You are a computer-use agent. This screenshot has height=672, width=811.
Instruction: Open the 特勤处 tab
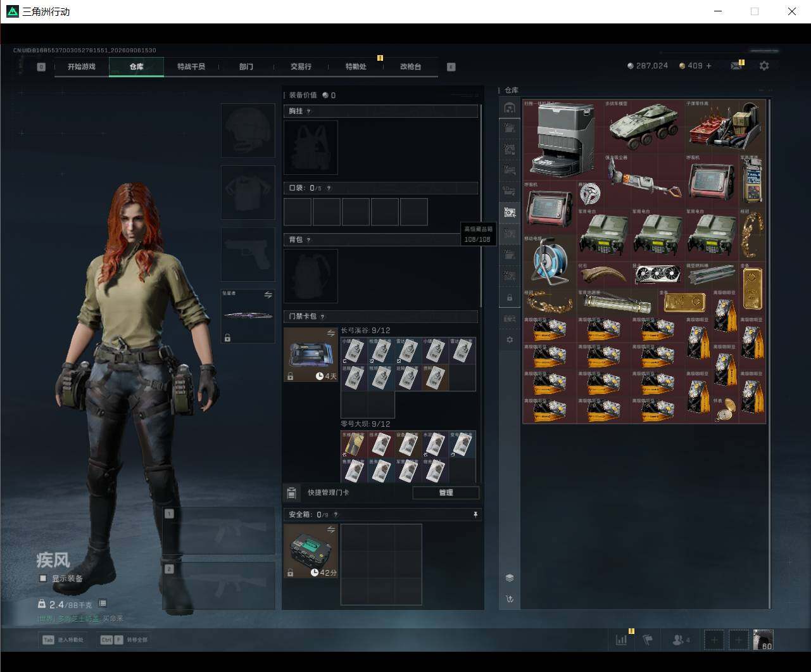tap(356, 67)
